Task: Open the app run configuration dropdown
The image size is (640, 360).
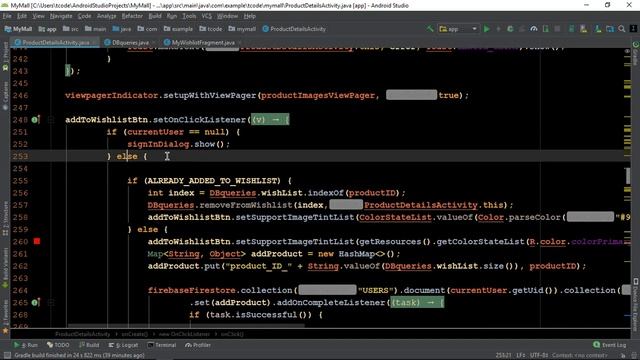Action: tap(458, 29)
